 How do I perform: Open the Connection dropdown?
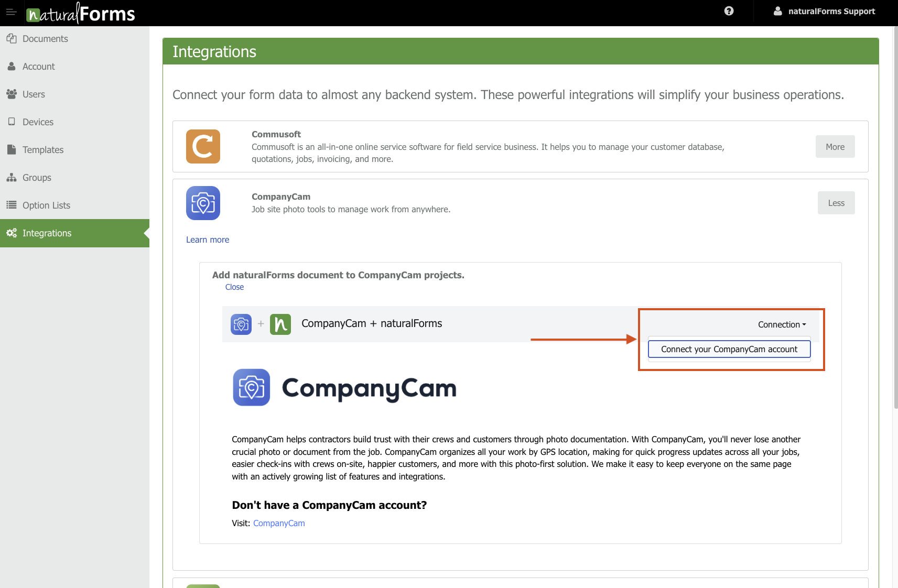[782, 324]
